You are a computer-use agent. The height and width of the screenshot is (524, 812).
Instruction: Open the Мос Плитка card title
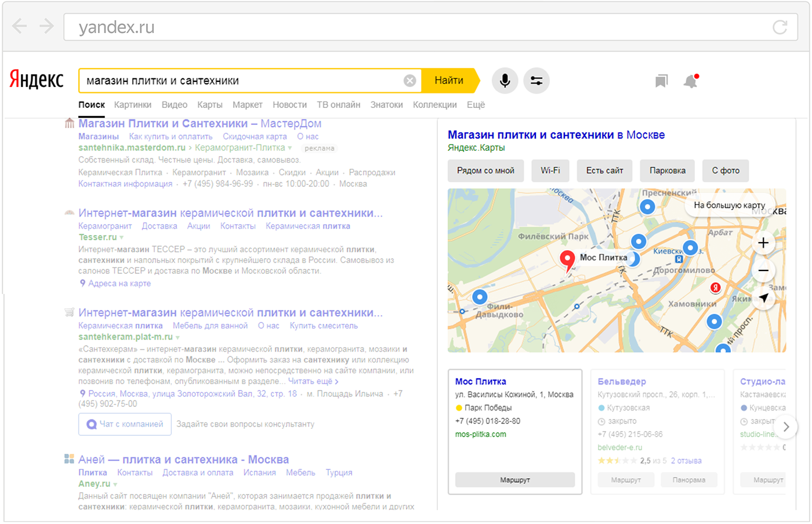tap(481, 381)
